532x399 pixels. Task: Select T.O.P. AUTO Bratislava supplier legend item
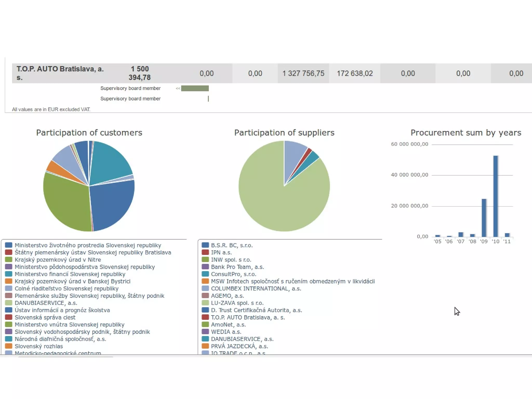(248, 317)
